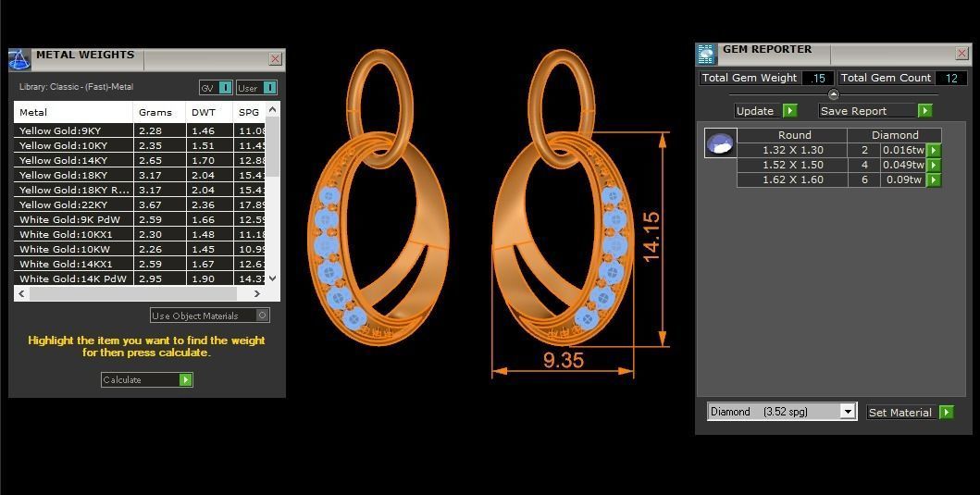
Task: Click the Set Material button
Action: pos(910,413)
